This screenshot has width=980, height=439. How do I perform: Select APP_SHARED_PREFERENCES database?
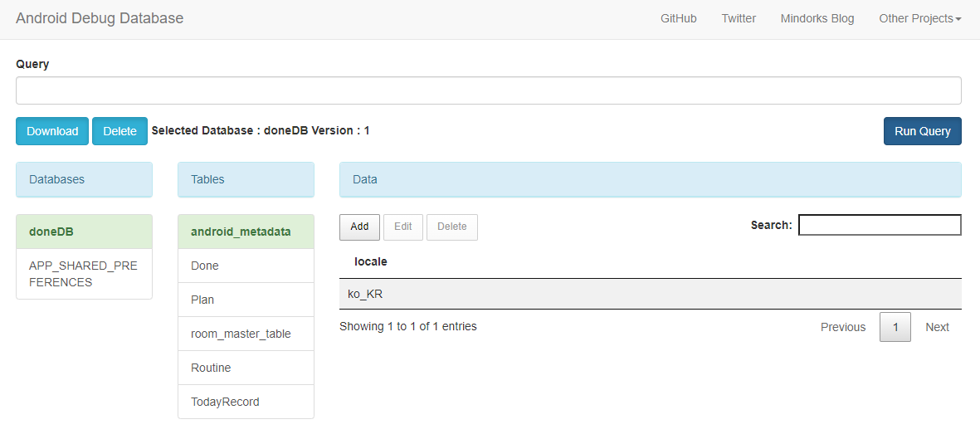click(84, 274)
